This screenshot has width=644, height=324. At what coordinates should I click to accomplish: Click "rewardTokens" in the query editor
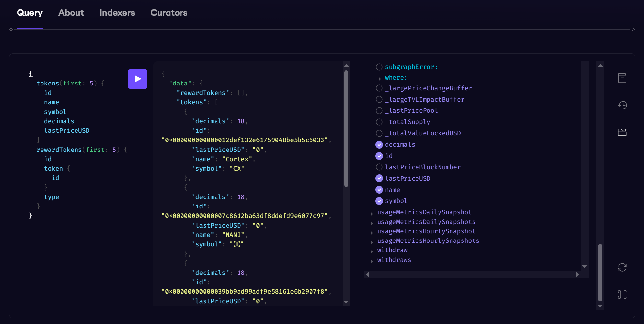(x=59, y=150)
